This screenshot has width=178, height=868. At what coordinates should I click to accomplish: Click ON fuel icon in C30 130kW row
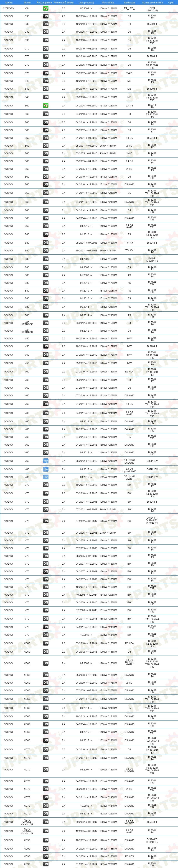[x=46, y=24]
